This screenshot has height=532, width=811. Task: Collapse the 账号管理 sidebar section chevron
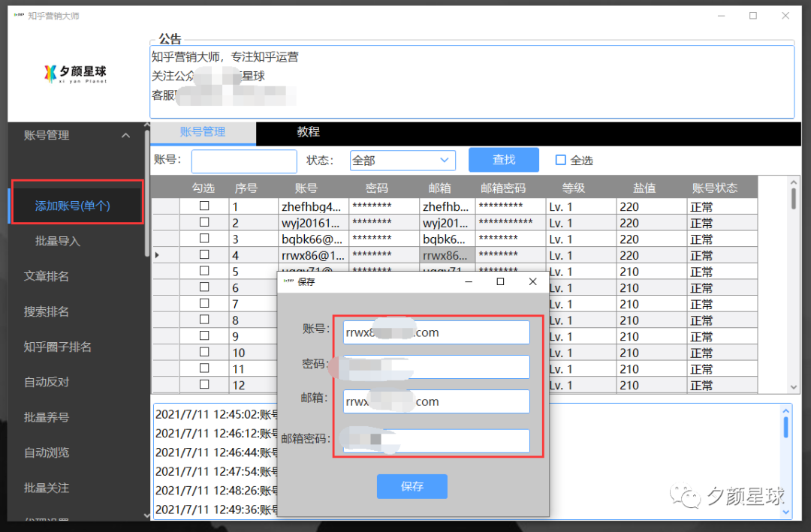[x=125, y=136]
